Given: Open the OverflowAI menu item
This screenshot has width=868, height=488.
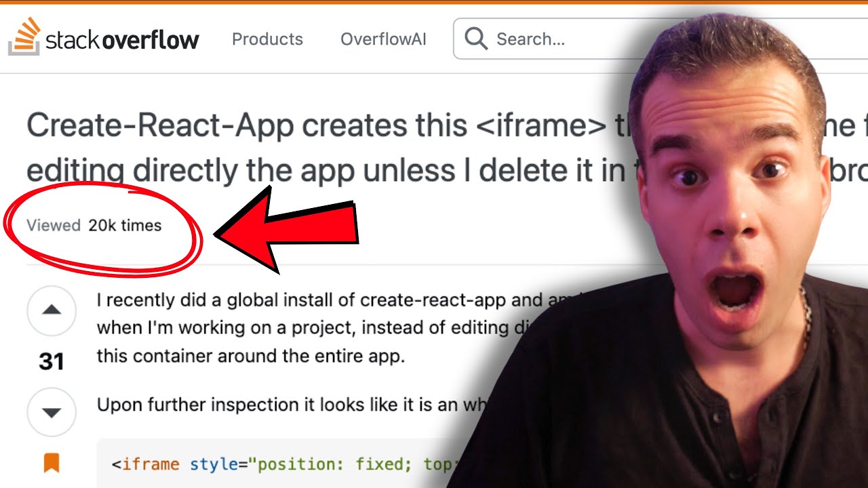Looking at the screenshot, I should [x=383, y=39].
